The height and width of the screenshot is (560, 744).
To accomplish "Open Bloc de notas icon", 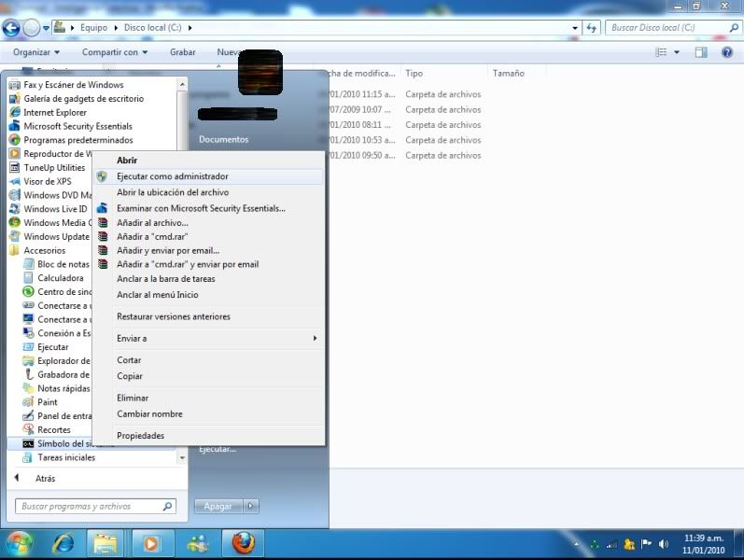I will tap(28, 264).
